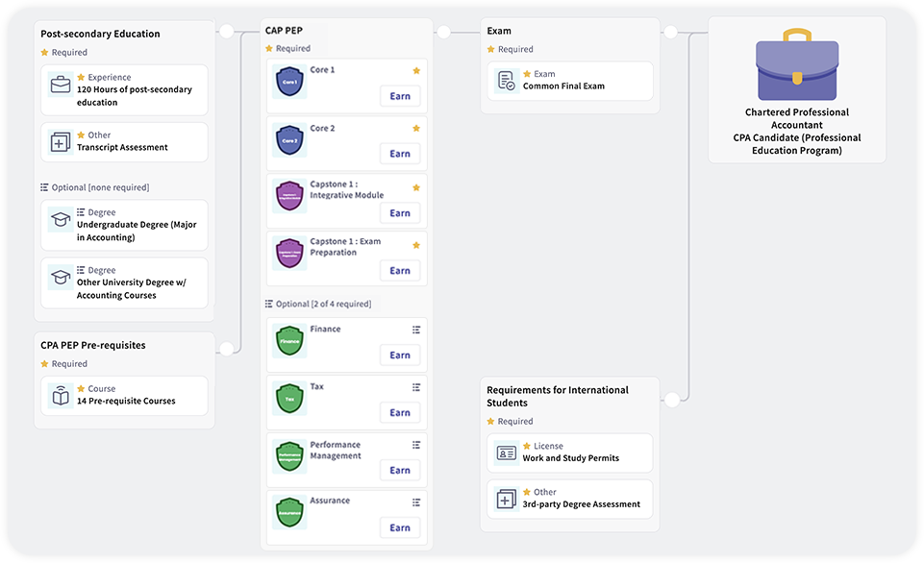Click the required star on Core 1 card
Screen dimensions: 924x563
pos(416,71)
